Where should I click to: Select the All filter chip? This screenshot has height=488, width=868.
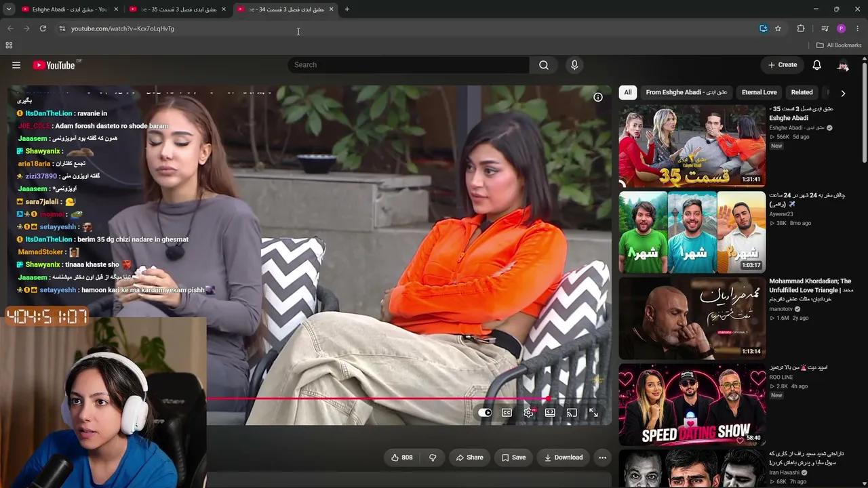click(x=628, y=93)
